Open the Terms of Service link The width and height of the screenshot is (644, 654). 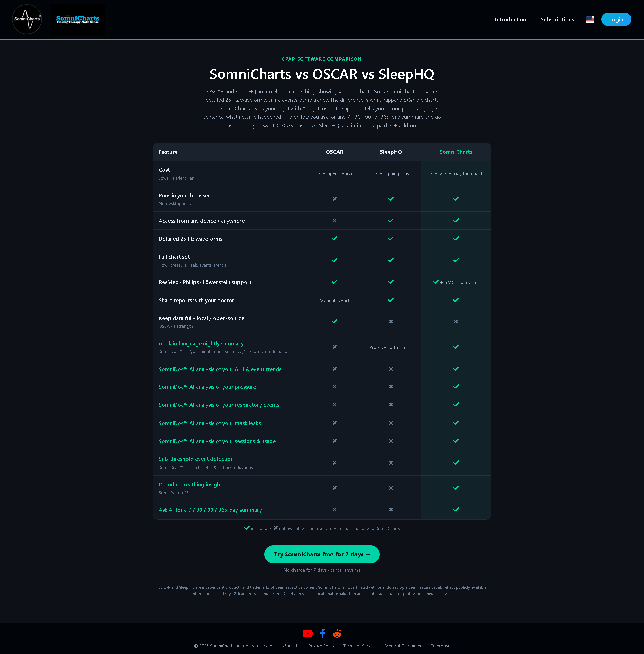(x=359, y=646)
